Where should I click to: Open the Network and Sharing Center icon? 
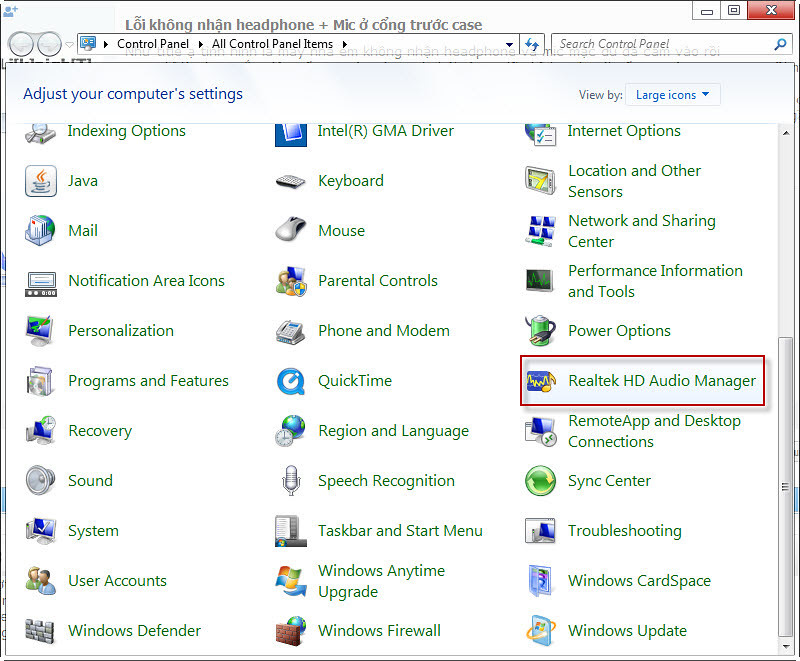541,231
